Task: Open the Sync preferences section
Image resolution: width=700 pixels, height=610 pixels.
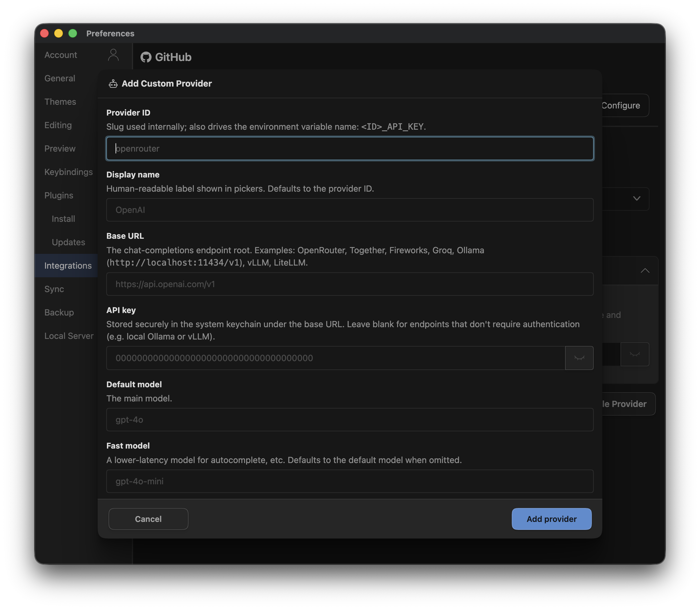Action: 54,289
